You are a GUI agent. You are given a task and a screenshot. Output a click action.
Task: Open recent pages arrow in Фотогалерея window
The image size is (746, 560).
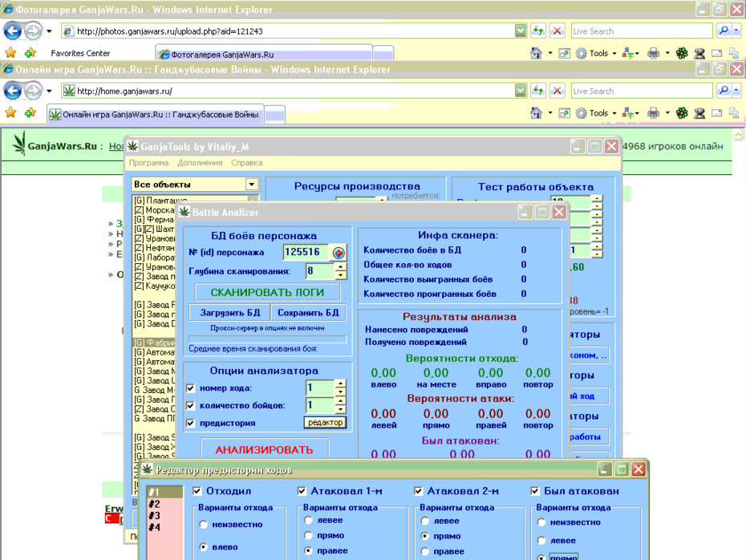pyautogui.click(x=49, y=31)
